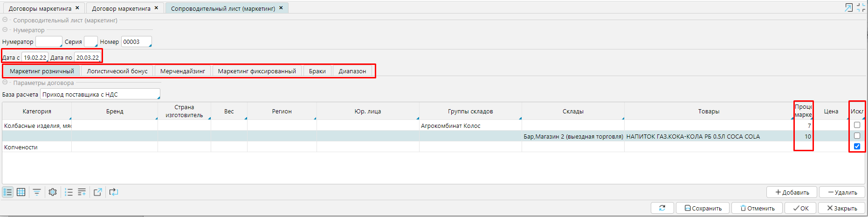The image size is (868, 217).
Task: Click the Добавить button
Action: pyautogui.click(x=792, y=192)
